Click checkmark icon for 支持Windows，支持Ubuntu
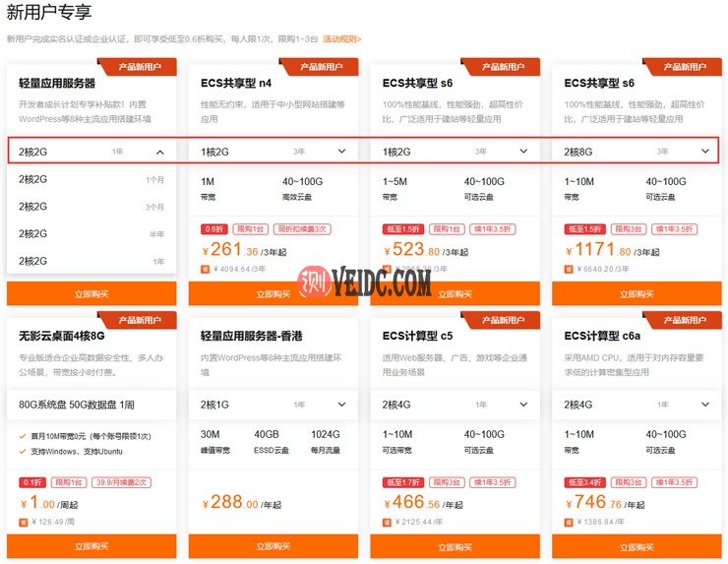Image resolution: width=728 pixels, height=564 pixels. point(22,451)
